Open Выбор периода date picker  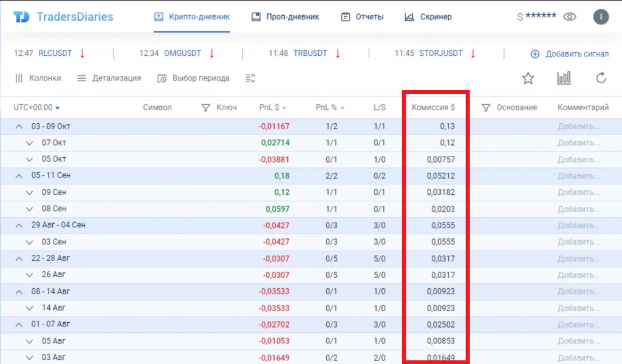click(193, 78)
